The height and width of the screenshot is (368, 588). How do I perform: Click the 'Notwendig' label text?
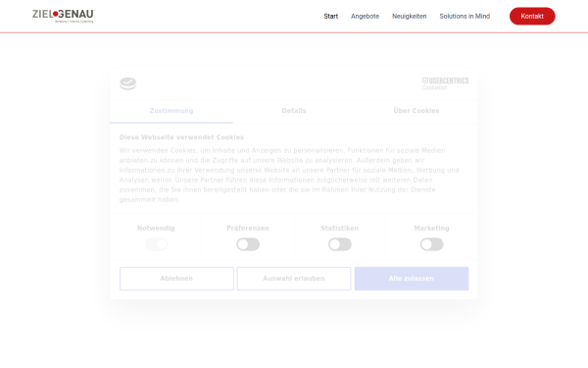(x=156, y=229)
